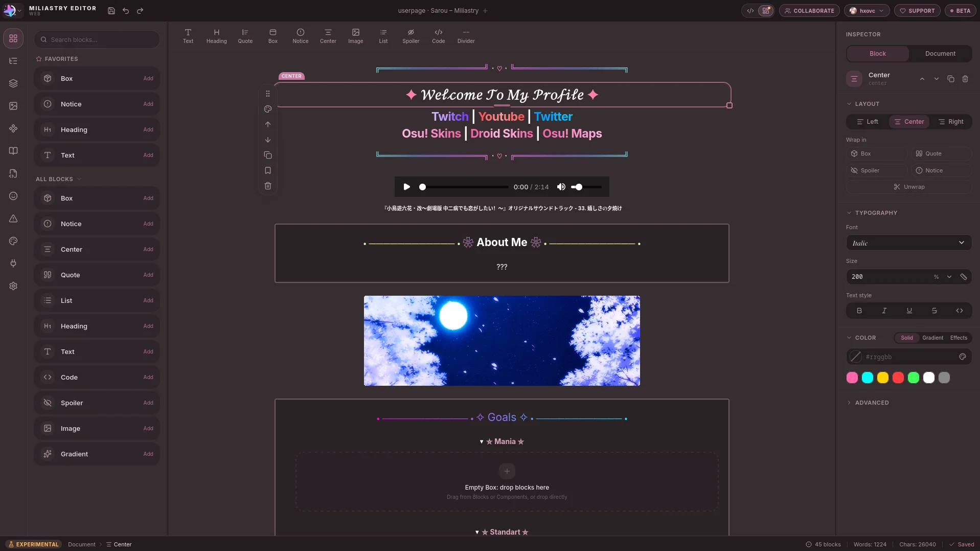Click the Unwrap button
The width and height of the screenshot is (980, 551).
[909, 187]
